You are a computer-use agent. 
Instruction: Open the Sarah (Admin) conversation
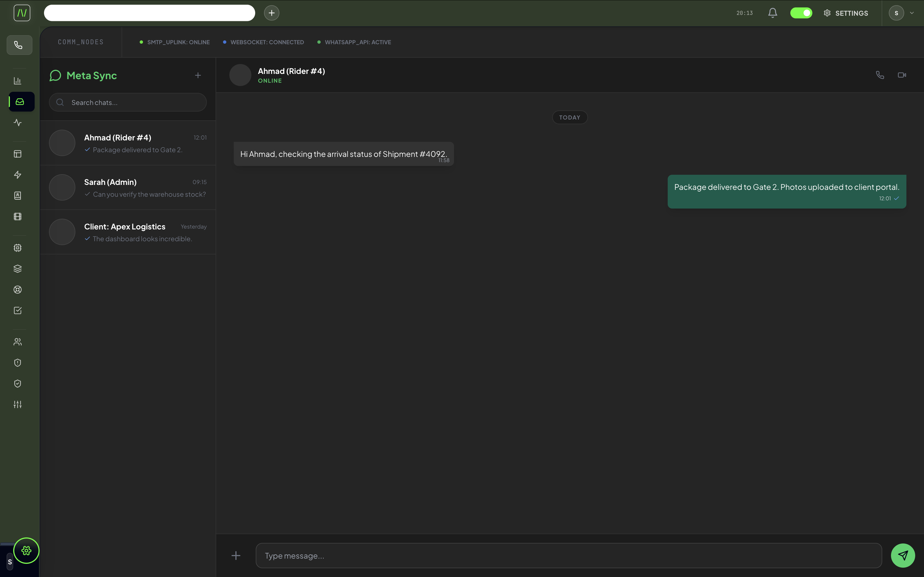128,187
